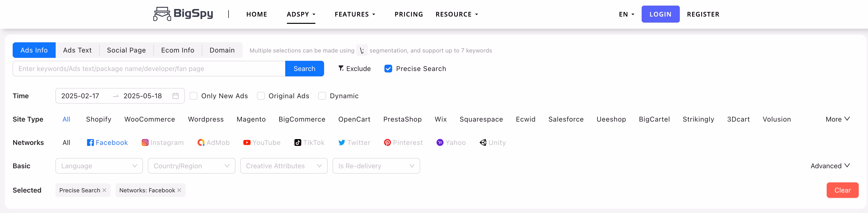Filter site type by Wix
Screen dimensions: 868x213
[441, 119]
